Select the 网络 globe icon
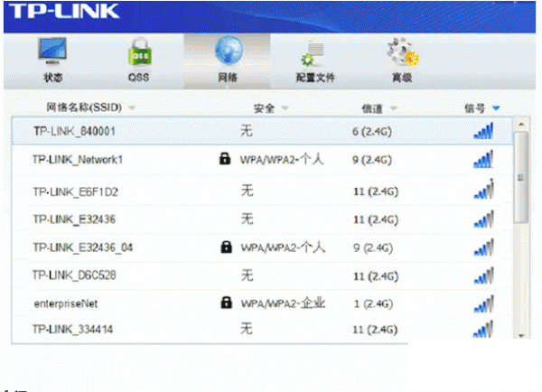The image size is (542, 392). click(229, 51)
